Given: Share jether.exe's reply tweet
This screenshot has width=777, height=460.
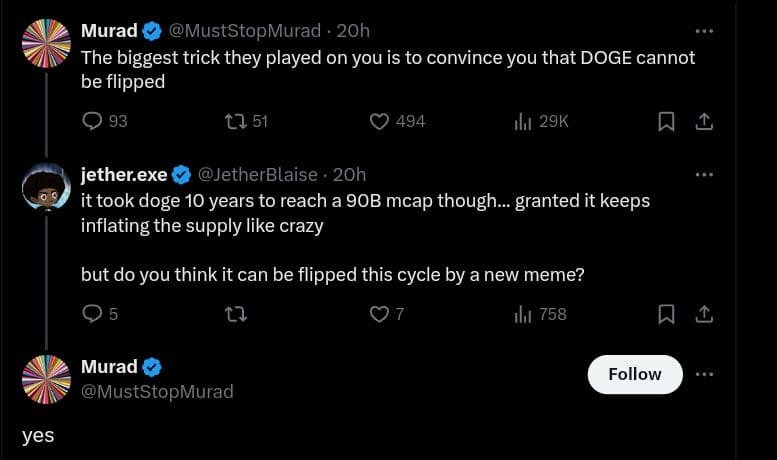Looking at the screenshot, I should point(704,314).
